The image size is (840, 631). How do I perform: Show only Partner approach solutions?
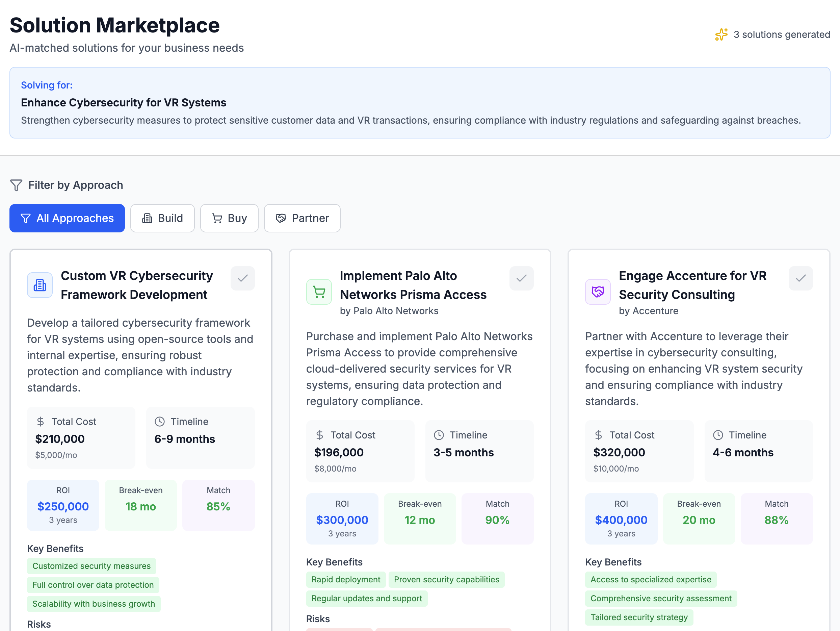(302, 218)
